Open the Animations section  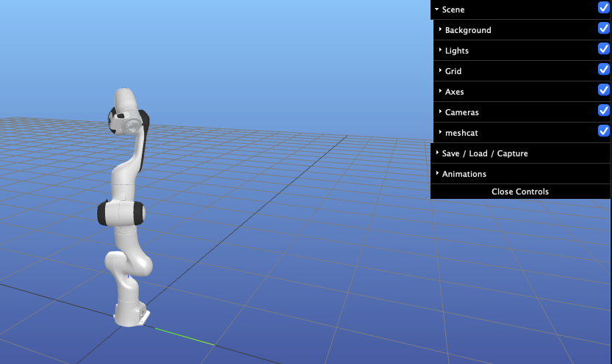464,174
